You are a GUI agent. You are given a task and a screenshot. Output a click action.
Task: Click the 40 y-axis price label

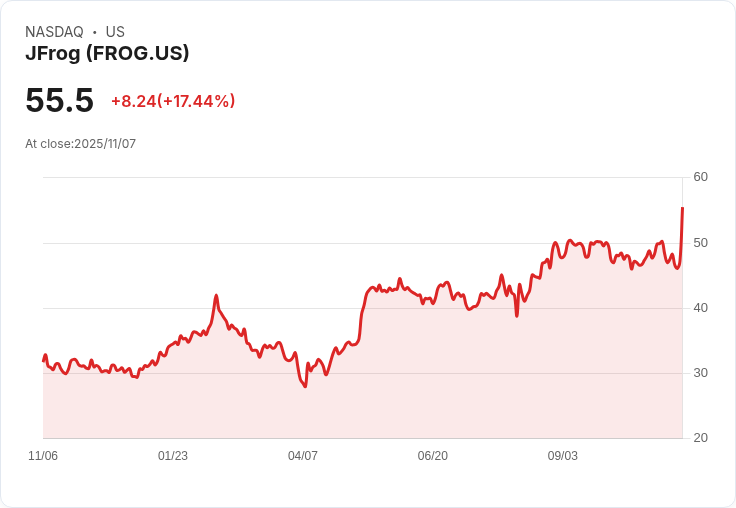(x=701, y=308)
